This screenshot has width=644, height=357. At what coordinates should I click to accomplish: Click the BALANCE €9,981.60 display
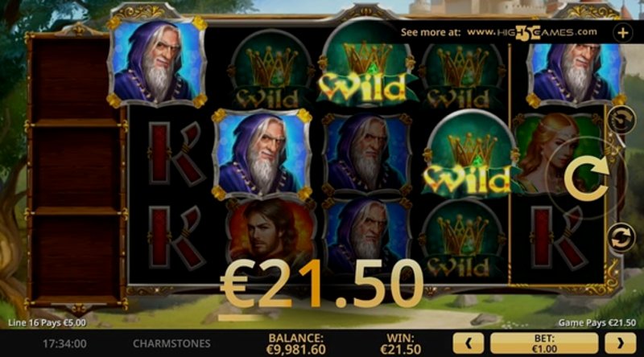(x=295, y=344)
